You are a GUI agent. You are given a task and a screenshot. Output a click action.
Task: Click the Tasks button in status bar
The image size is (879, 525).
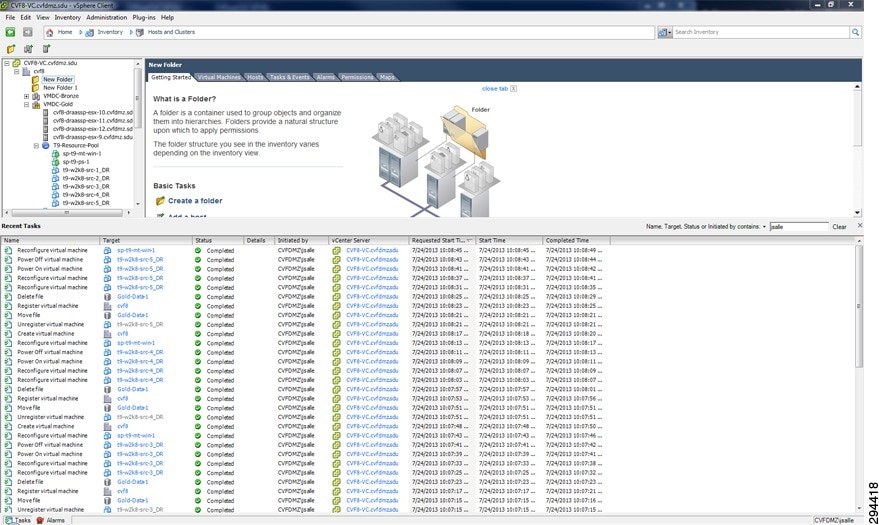(x=17, y=521)
